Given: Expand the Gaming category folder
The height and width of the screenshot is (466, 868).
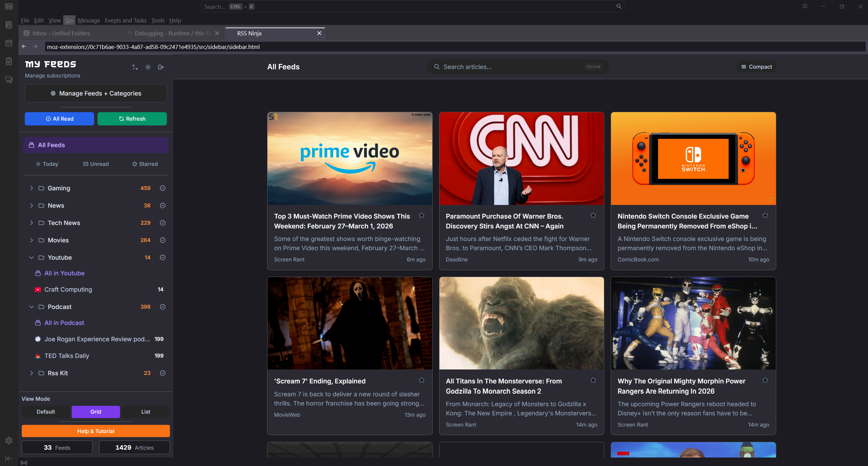Looking at the screenshot, I should pyautogui.click(x=31, y=188).
